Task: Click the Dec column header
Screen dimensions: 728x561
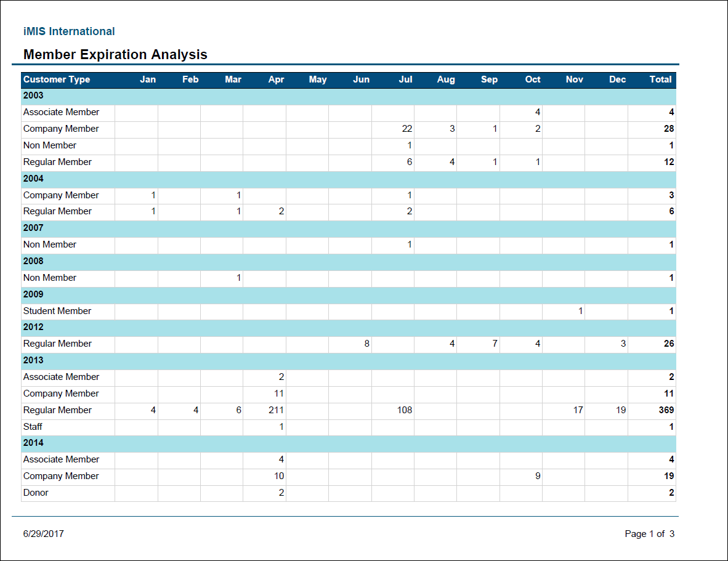Action: click(x=617, y=79)
